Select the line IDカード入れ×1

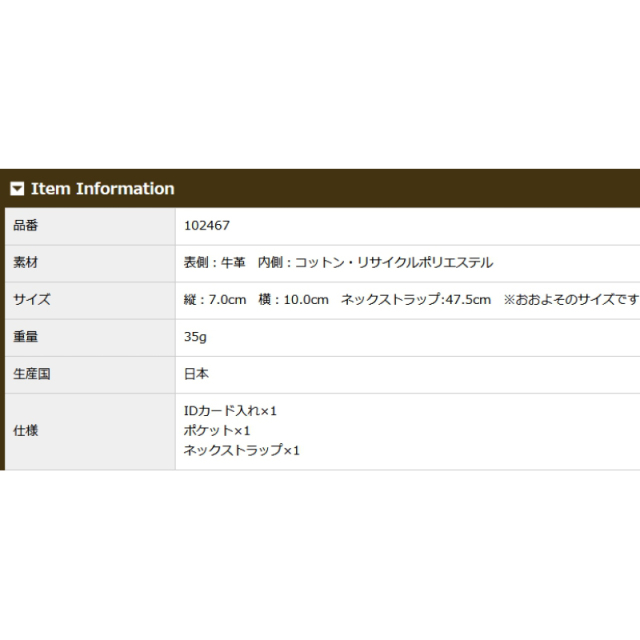230,411
